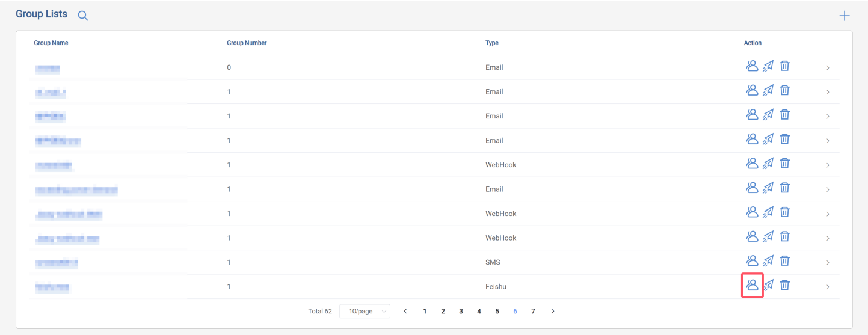Click the Group Name column header
This screenshot has height=335, width=868.
tap(51, 43)
